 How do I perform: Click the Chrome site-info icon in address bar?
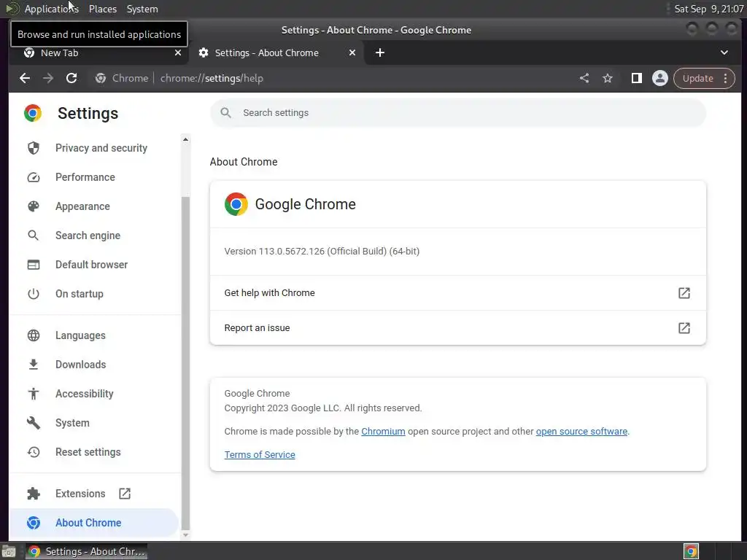pos(101,78)
